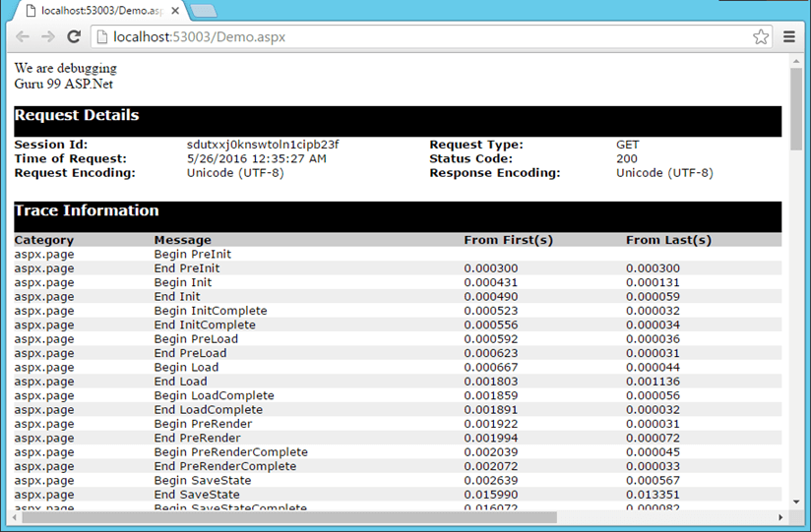Reload the Demo.aspx page
This screenshot has height=532, width=811.
coord(74,37)
